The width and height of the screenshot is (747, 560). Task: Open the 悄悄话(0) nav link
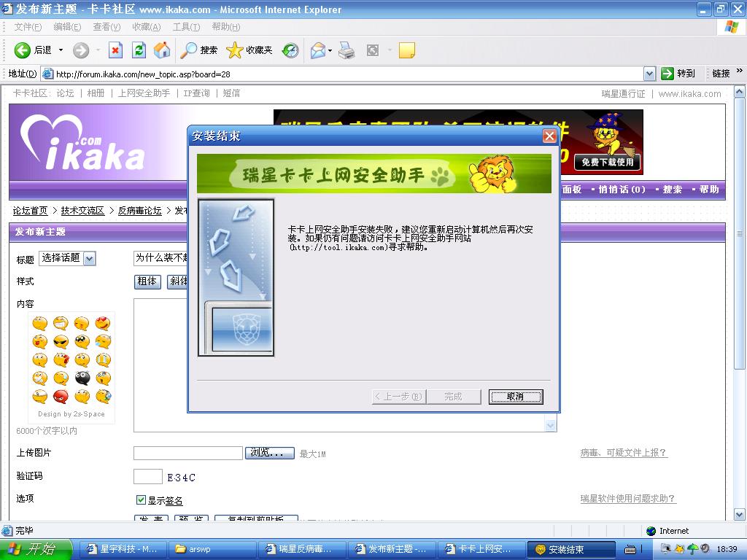coord(622,190)
